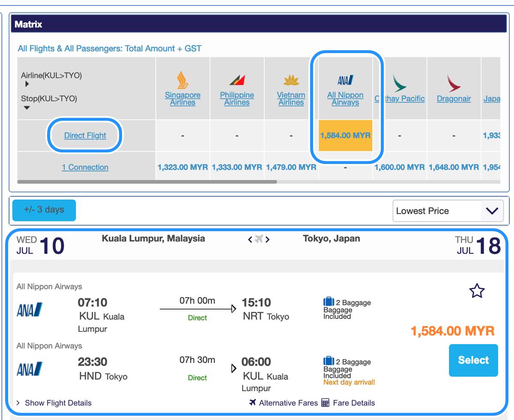Click the 15:10 arrival time
The image size is (514, 420).
pos(256,303)
